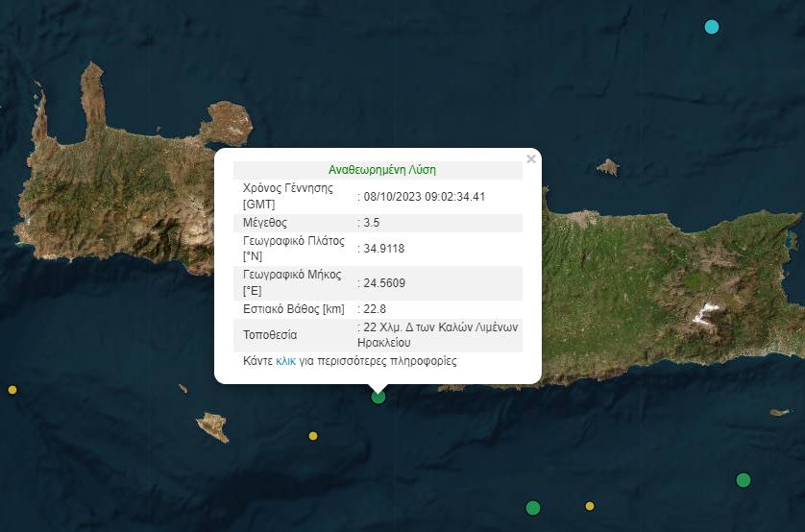Click the 'Αναθεωρημένη Λύση' popup heading
Screen dimensions: 805x532
(381, 170)
